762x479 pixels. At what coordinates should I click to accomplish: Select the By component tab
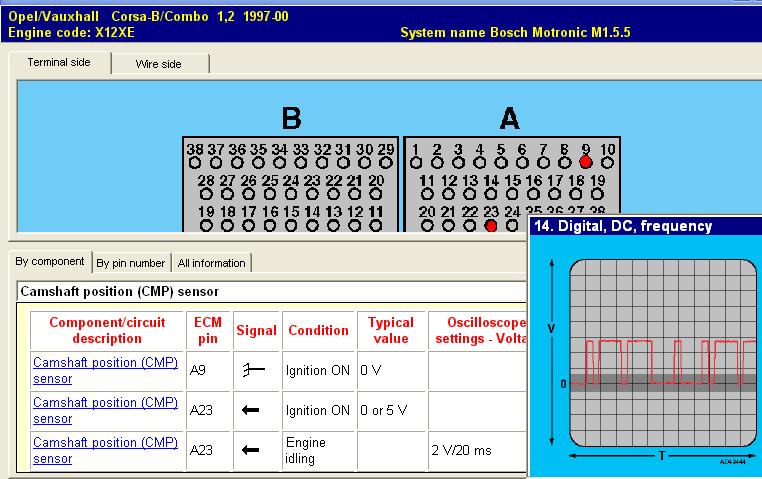[x=50, y=261]
